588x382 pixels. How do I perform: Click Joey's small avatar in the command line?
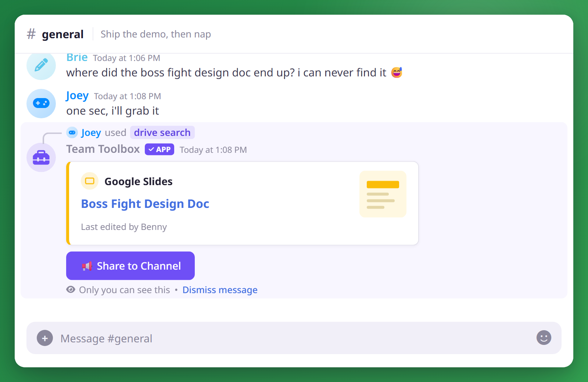pos(72,133)
